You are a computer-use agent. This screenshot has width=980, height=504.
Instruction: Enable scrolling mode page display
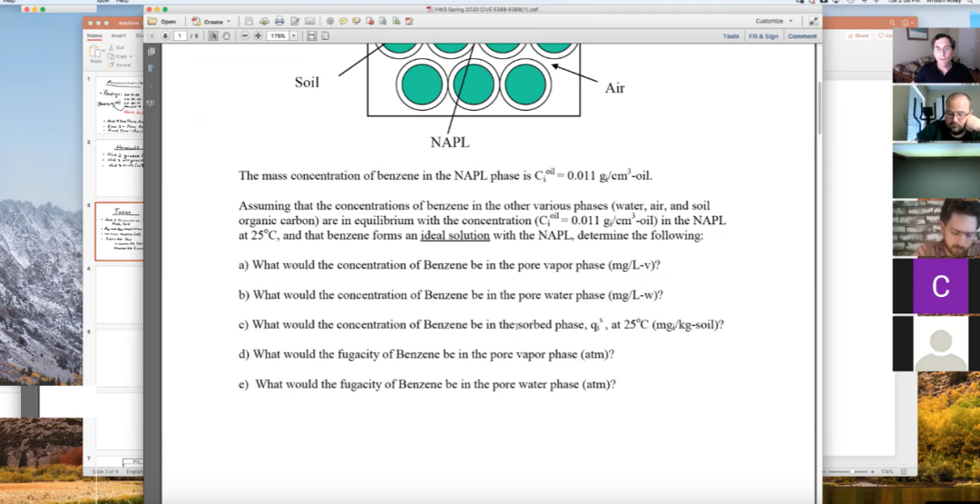pos(312,35)
